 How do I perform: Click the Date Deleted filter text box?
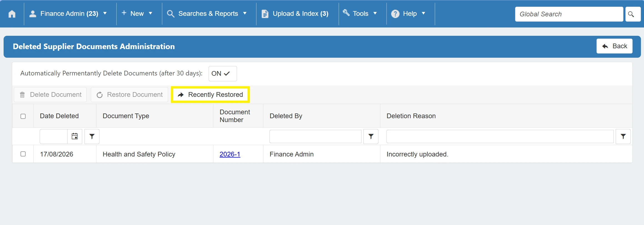click(54, 136)
